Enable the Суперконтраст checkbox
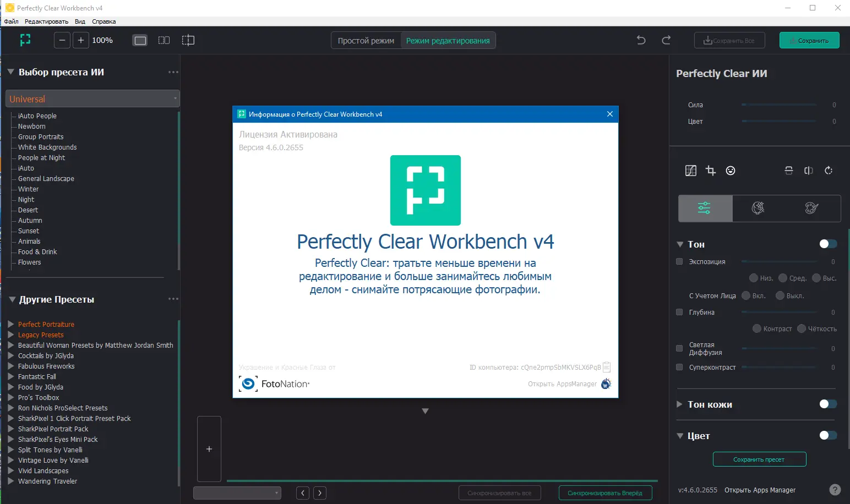 click(679, 367)
